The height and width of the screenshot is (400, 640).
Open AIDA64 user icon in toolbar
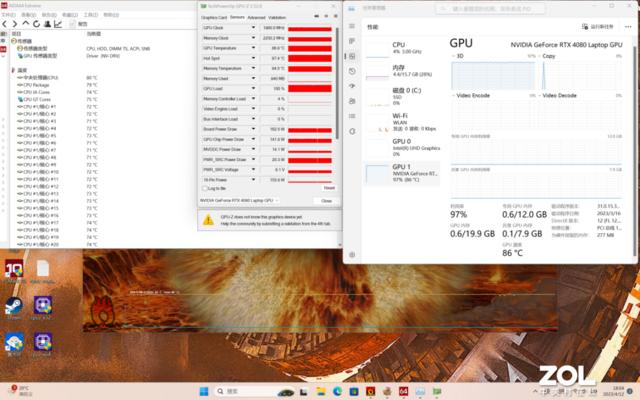(x=47, y=24)
